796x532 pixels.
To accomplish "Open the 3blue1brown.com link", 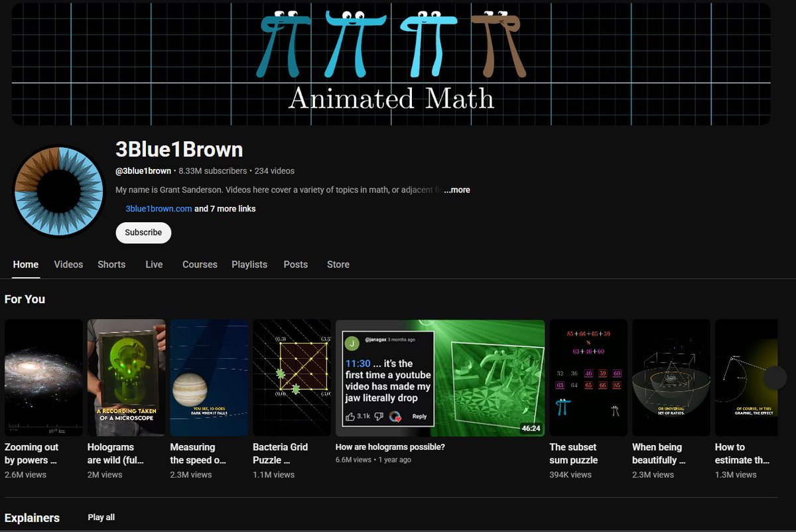I will click(x=159, y=208).
